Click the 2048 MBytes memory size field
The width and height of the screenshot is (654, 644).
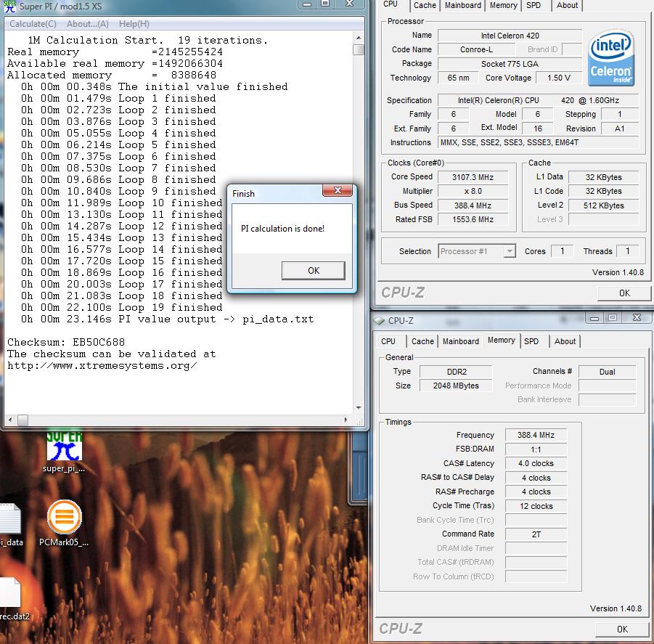coord(457,386)
